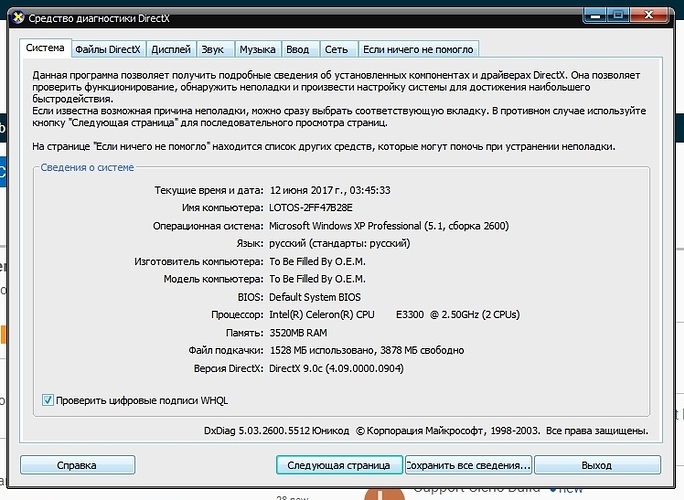Open the Файлы DirectX tab

109,49
